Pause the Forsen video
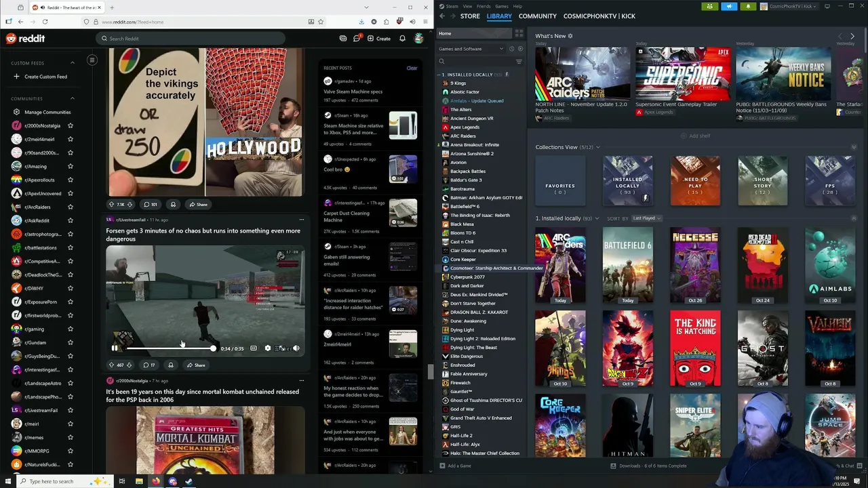Image resolution: width=868 pixels, height=488 pixels. tap(115, 348)
